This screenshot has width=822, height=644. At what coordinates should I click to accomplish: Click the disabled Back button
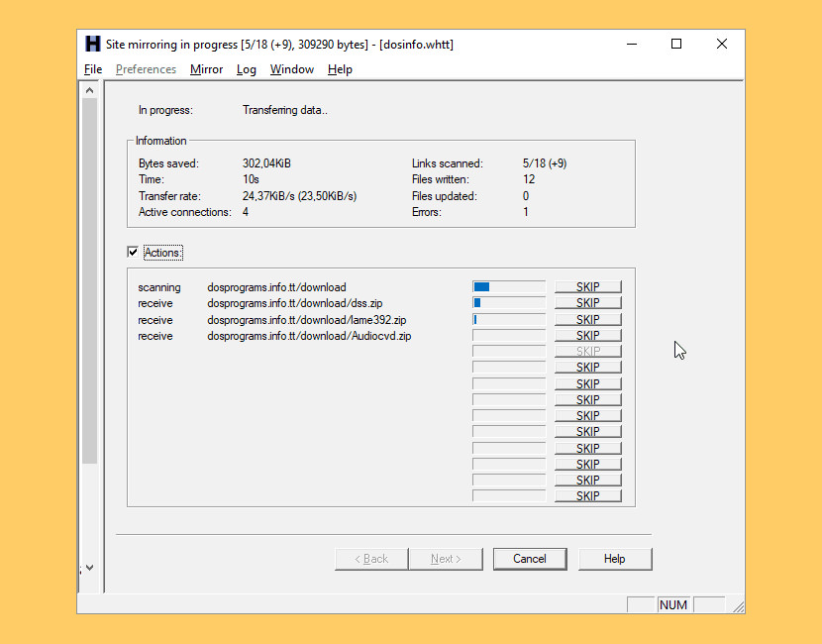[x=371, y=559]
